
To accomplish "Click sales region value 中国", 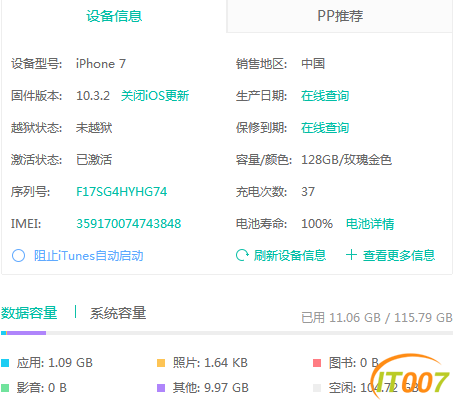I will pos(313,64).
